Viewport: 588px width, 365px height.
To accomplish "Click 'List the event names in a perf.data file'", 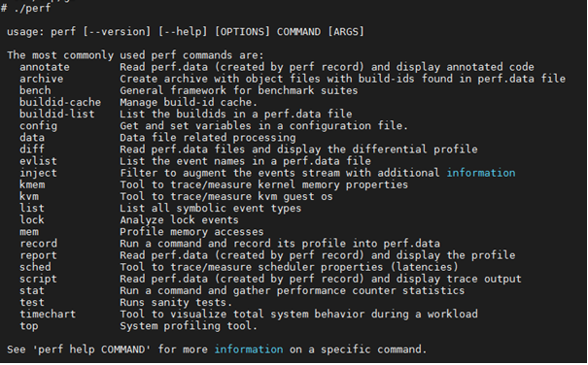I will click(245, 161).
